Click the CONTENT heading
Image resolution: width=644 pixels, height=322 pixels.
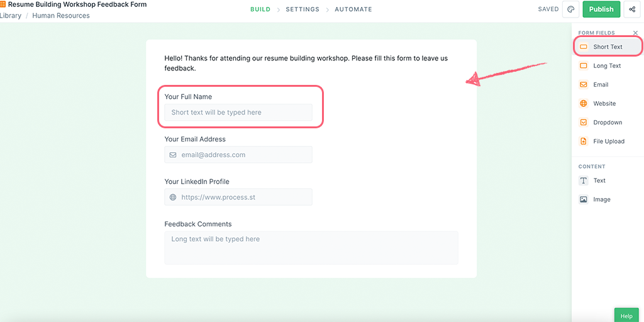tap(592, 167)
